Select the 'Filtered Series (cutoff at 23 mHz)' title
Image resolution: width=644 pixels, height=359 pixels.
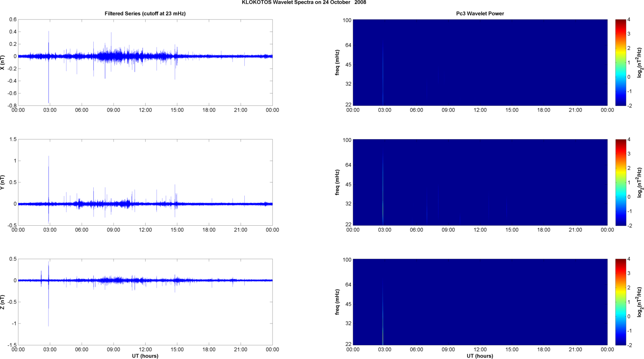pyautogui.click(x=145, y=13)
